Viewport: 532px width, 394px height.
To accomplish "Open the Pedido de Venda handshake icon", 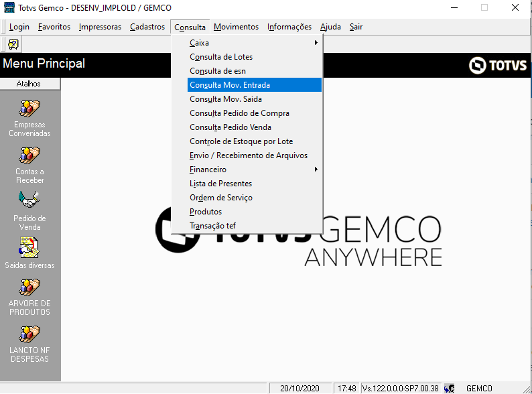I will click(29, 200).
